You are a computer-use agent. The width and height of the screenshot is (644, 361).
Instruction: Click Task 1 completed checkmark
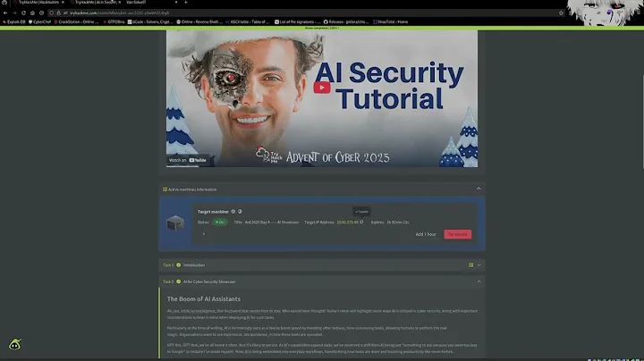point(178,265)
